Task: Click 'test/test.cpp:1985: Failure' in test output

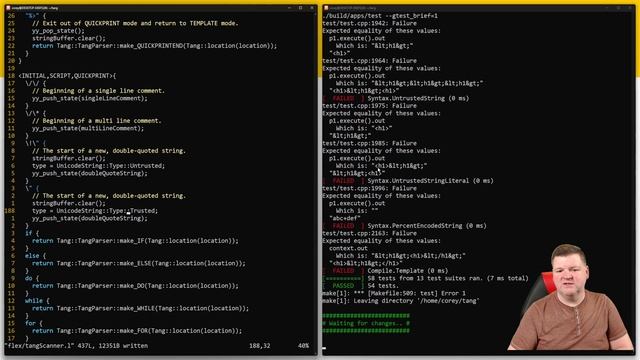Action: click(x=370, y=143)
